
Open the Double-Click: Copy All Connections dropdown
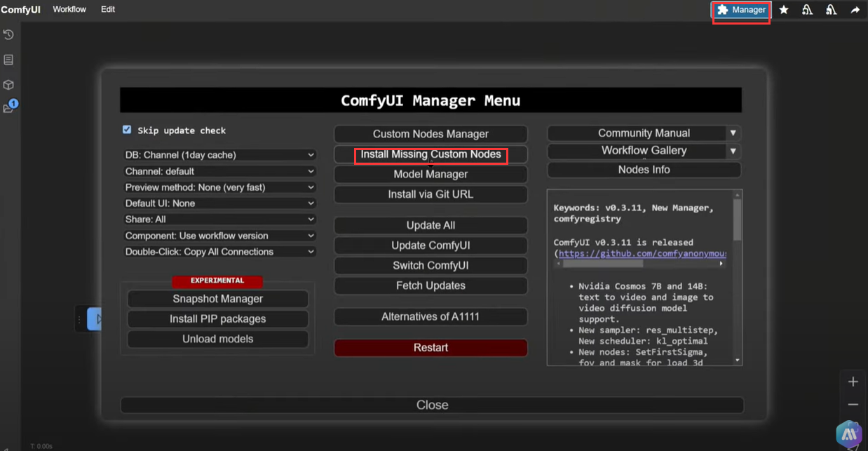coord(219,252)
